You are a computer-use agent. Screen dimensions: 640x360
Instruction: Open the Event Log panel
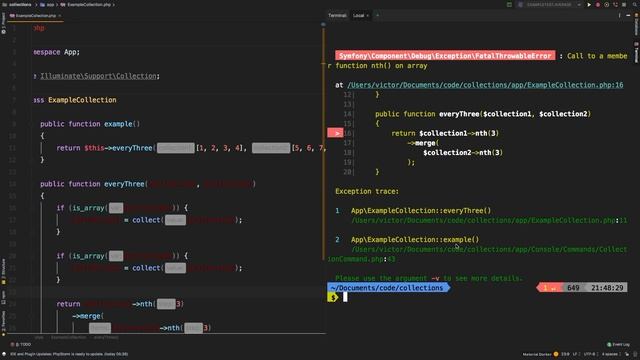pos(618,344)
